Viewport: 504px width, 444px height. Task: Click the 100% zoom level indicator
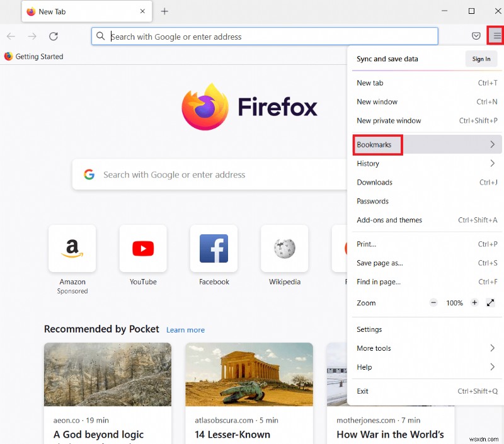tap(454, 303)
